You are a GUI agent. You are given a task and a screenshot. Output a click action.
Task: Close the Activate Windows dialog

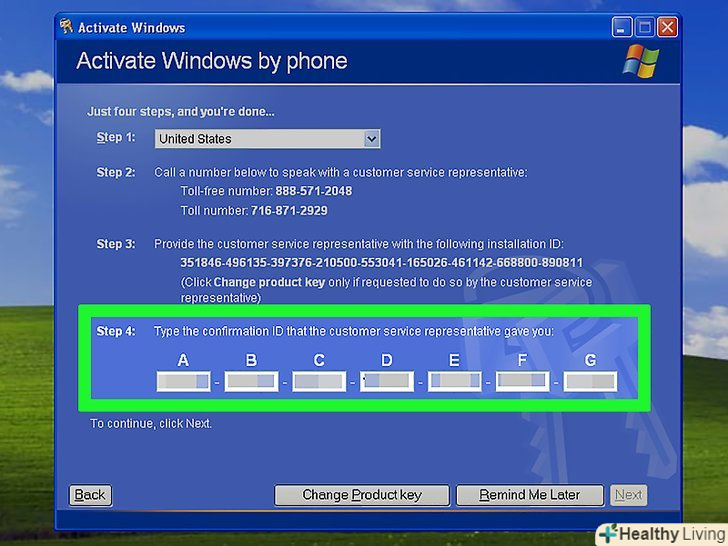[x=667, y=27]
